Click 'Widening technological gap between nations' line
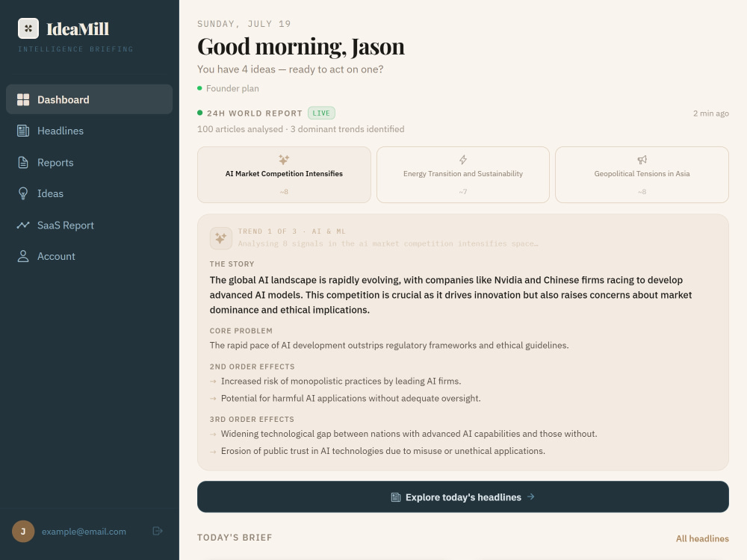This screenshot has width=747, height=560. click(x=409, y=434)
